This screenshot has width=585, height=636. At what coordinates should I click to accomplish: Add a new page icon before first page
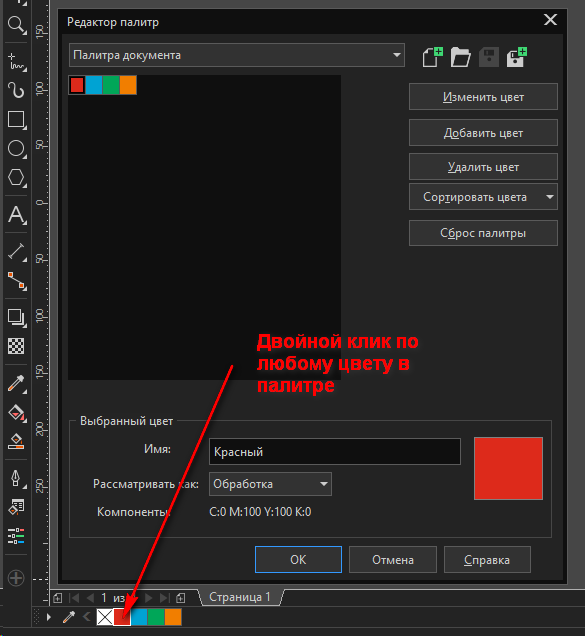(58, 597)
